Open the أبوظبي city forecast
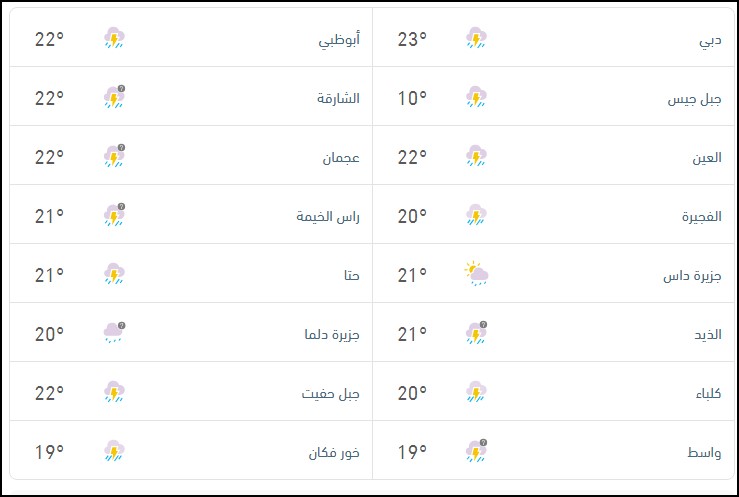 pos(339,40)
